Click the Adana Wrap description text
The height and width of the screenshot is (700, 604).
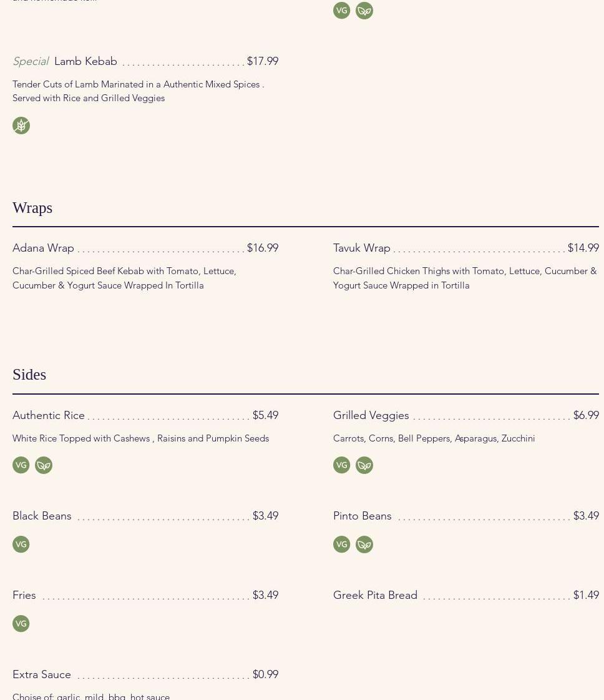pos(124,278)
